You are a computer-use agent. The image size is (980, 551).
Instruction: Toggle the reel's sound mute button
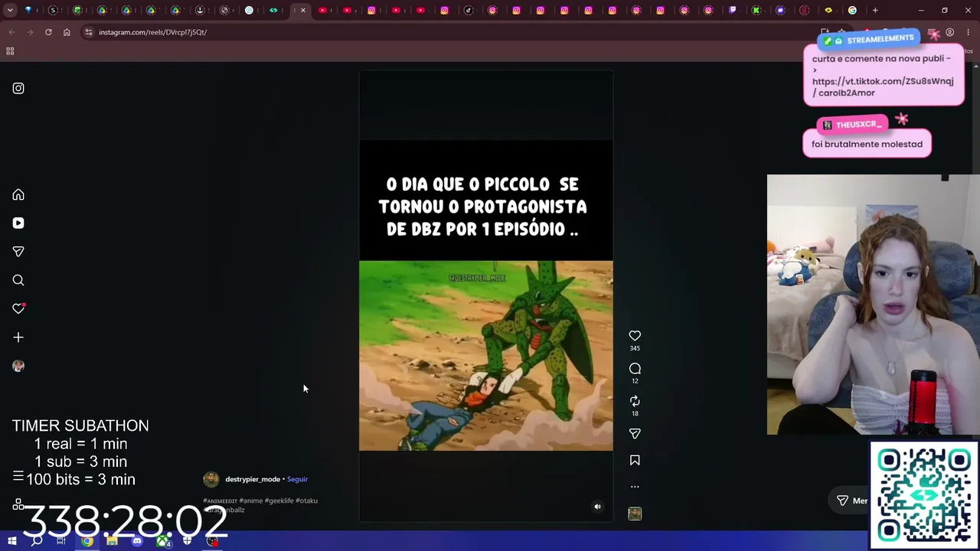tap(598, 506)
